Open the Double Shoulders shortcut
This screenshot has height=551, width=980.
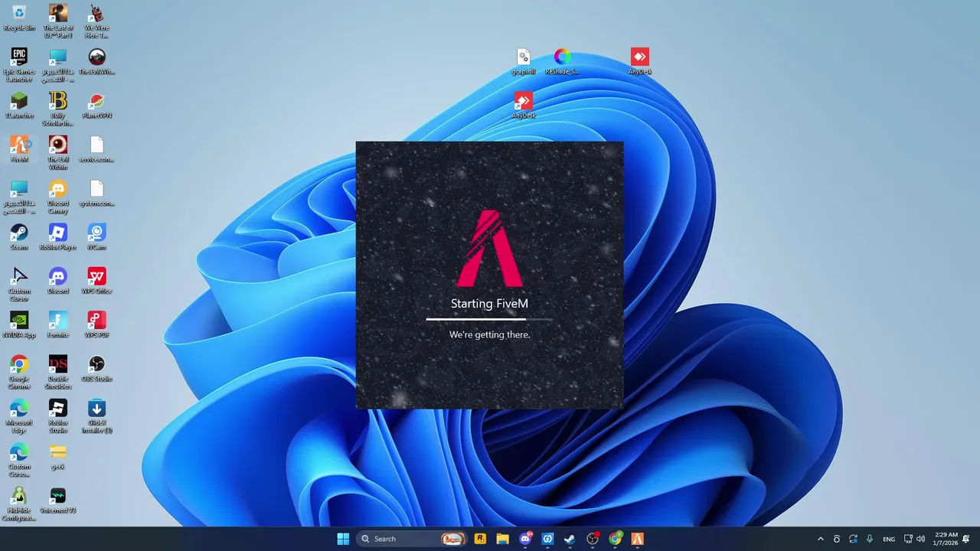58,372
